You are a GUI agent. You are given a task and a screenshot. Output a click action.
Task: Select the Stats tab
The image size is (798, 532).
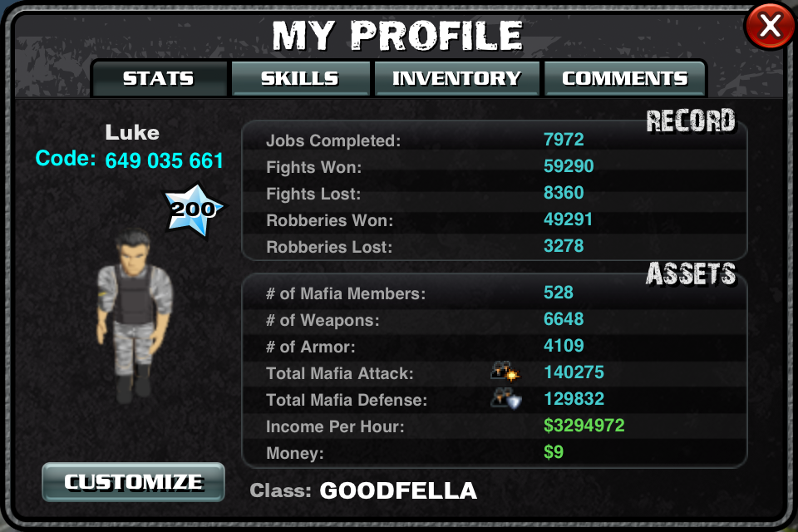tap(158, 78)
